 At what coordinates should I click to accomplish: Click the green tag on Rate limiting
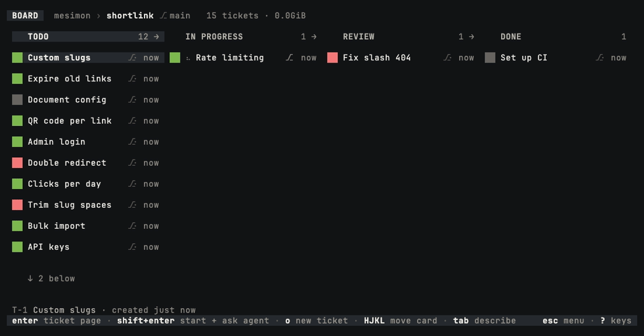(x=175, y=58)
